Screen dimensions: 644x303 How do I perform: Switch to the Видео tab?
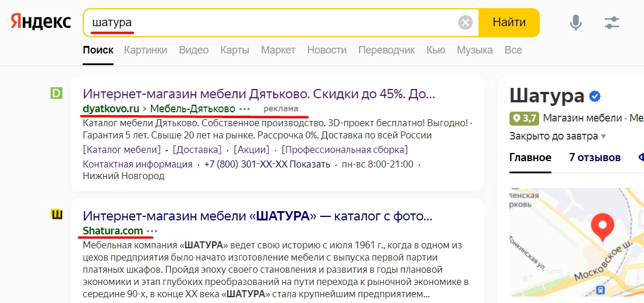tap(193, 50)
